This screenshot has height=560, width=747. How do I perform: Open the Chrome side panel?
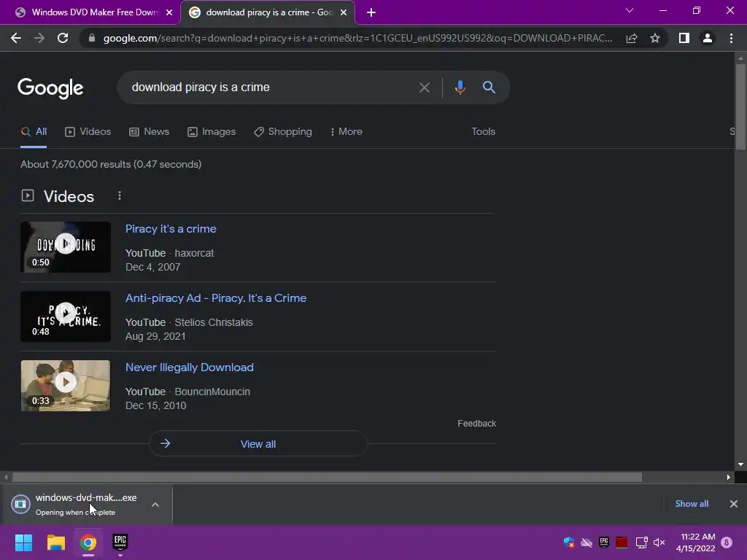coord(684,38)
